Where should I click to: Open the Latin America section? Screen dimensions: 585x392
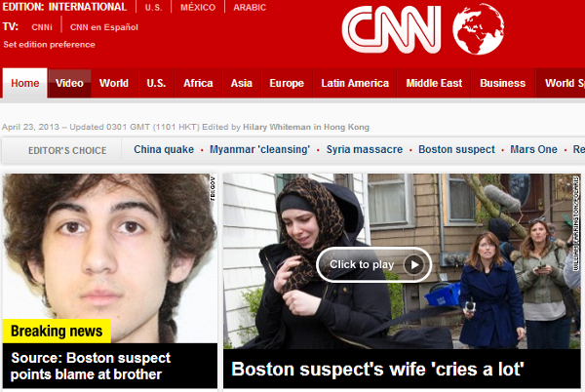tap(355, 83)
